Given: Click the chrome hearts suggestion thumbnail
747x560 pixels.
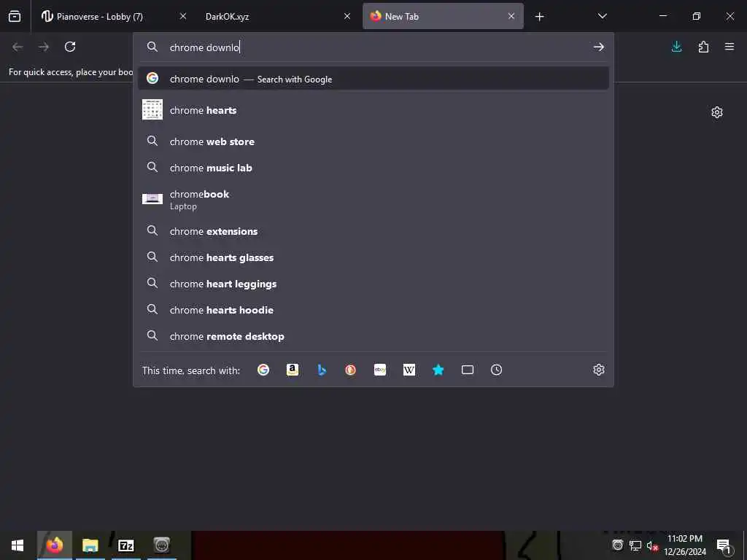Looking at the screenshot, I should tap(152, 109).
